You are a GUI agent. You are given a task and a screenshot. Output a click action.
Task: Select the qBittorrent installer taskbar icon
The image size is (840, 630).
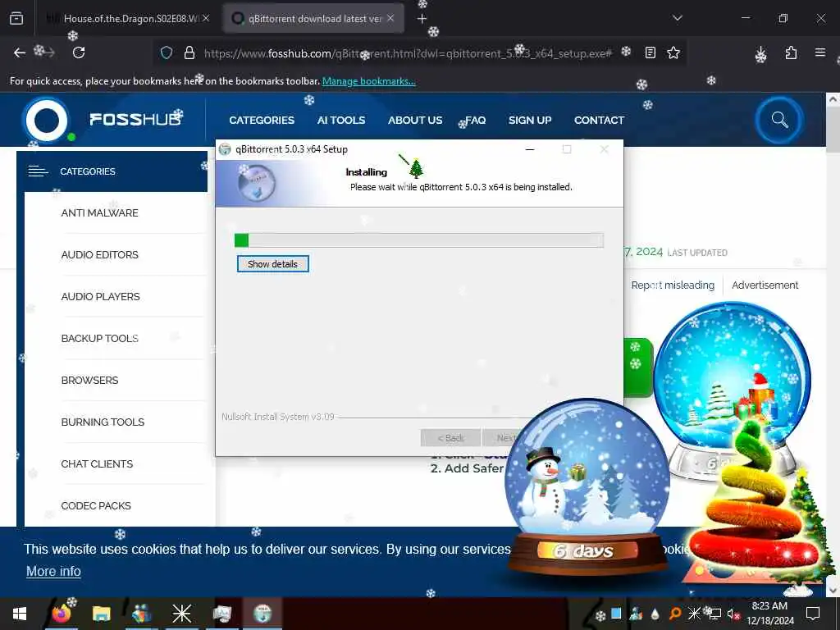point(263,614)
